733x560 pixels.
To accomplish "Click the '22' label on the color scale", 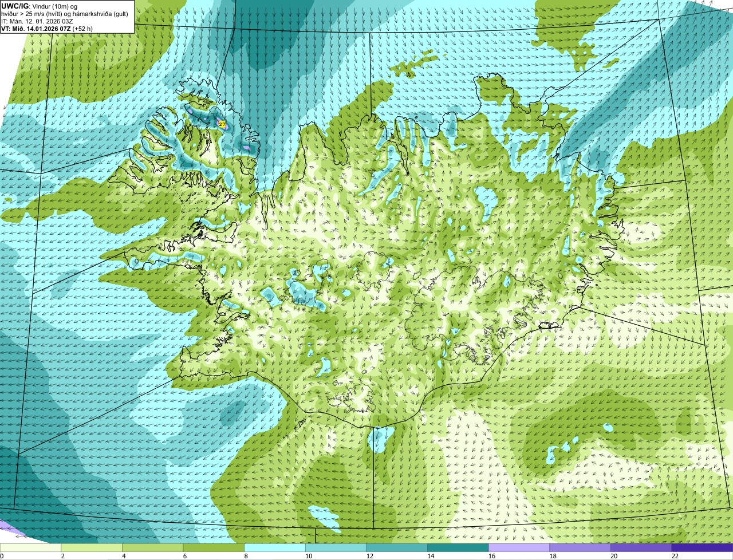I will click(675, 556).
